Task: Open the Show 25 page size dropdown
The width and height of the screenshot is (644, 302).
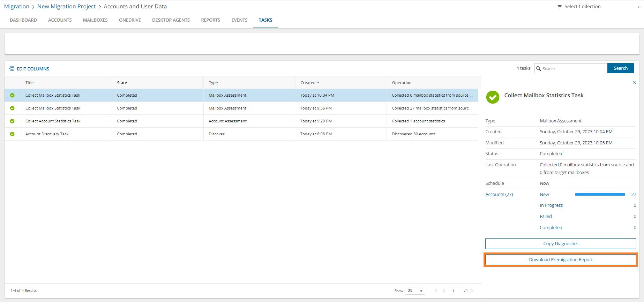Action: [415, 291]
